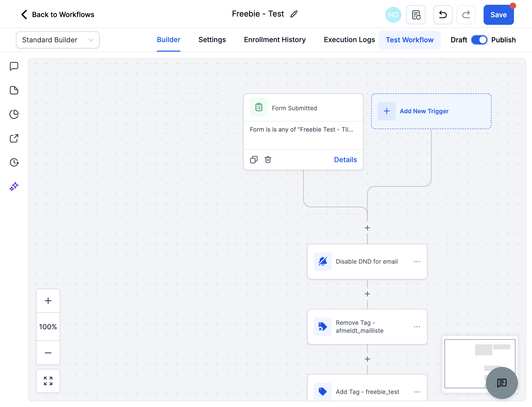Click the AI sparkle icon in sidebar
Screen dimensions: 532x407
pyautogui.click(x=14, y=186)
